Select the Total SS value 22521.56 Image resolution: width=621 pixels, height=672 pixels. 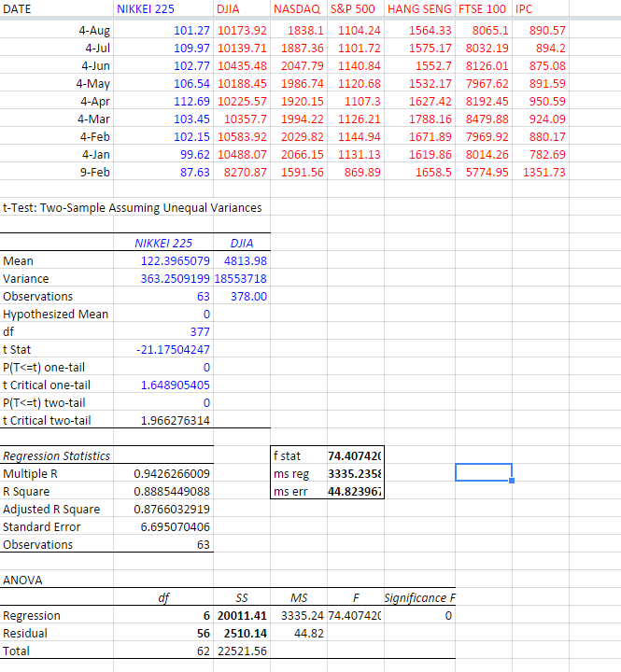242,651
